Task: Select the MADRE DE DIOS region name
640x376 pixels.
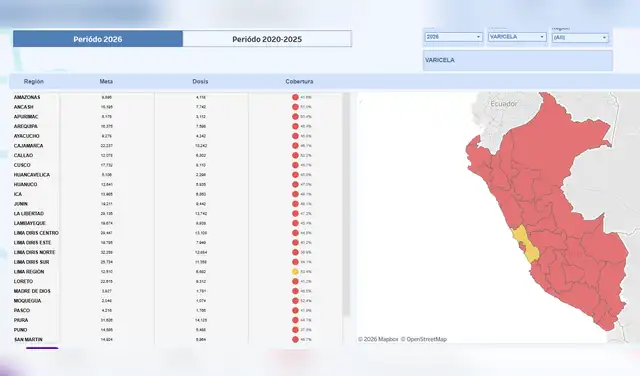Action: click(32, 291)
